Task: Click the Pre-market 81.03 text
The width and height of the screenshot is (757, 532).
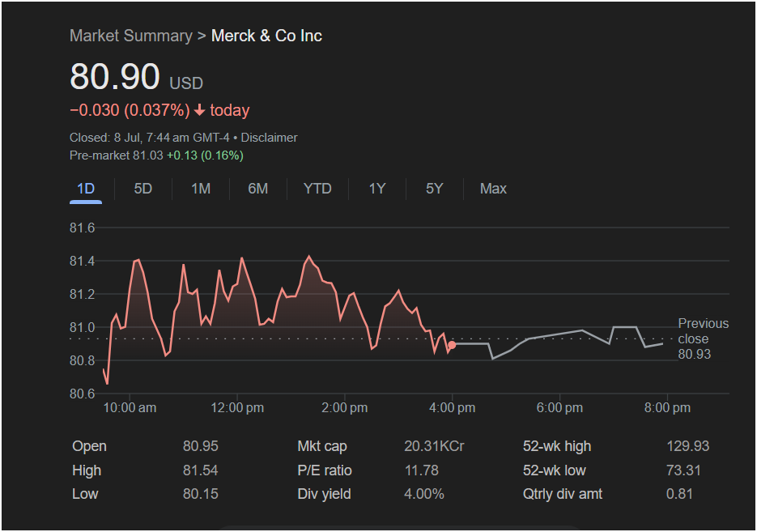Action: click(x=117, y=155)
